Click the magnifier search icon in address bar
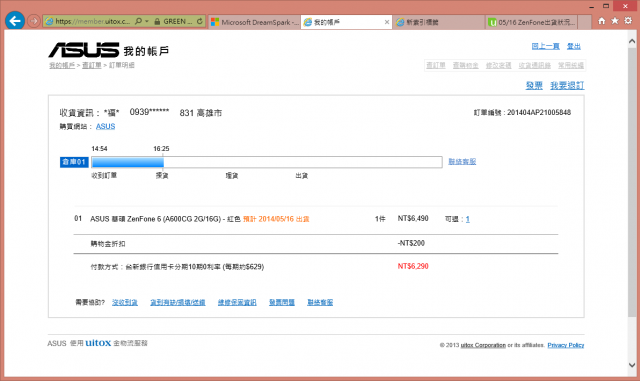The height and width of the screenshot is (381, 640). pyautogui.click(x=138, y=21)
